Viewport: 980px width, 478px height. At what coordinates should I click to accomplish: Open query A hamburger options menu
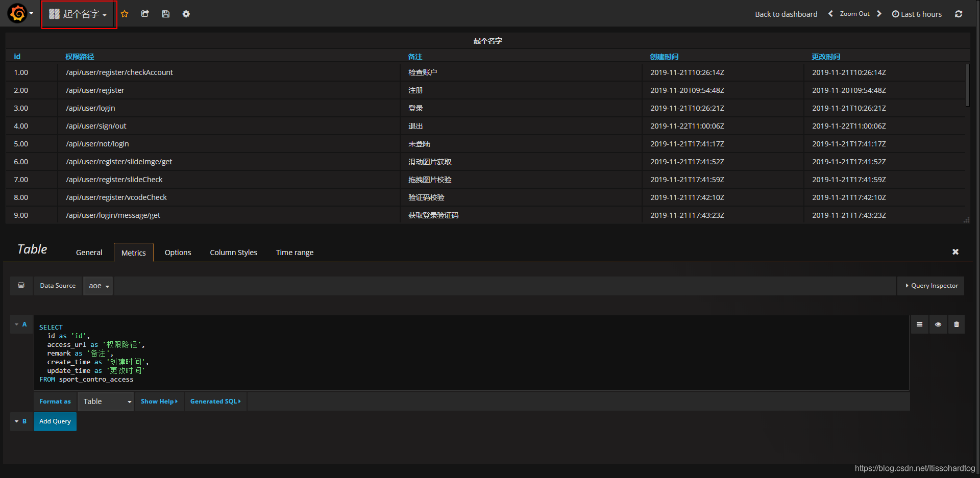click(919, 324)
